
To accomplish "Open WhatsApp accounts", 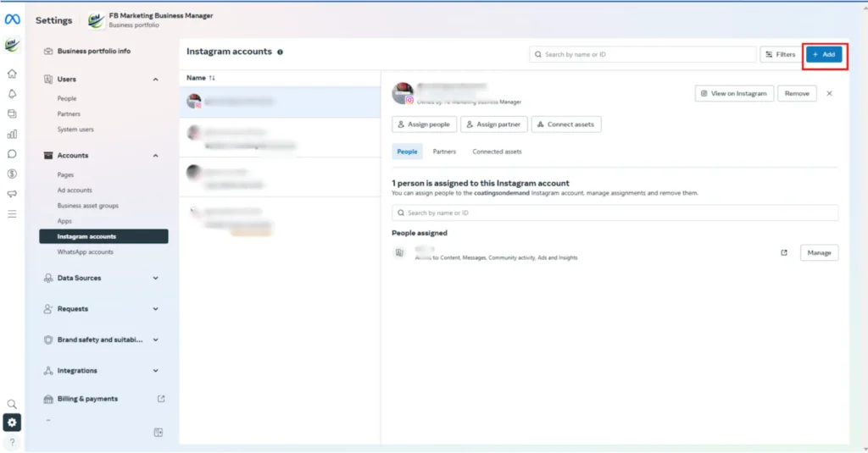I will tap(86, 252).
